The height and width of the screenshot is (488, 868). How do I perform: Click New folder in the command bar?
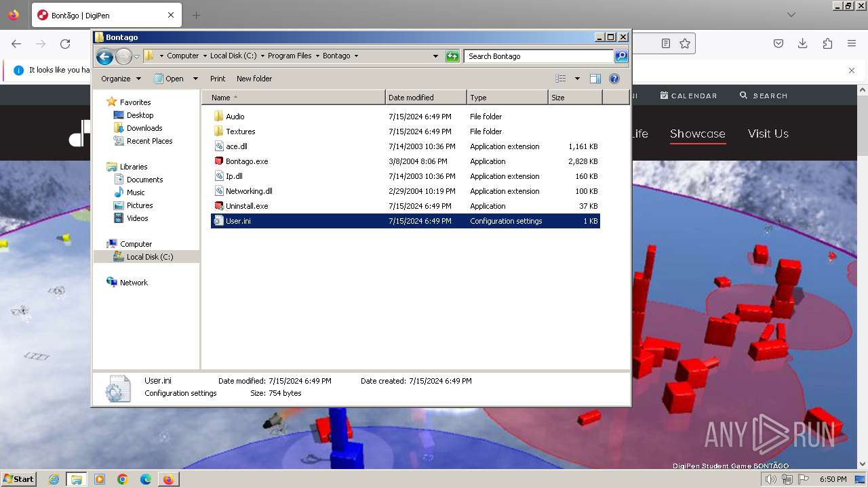click(x=254, y=79)
